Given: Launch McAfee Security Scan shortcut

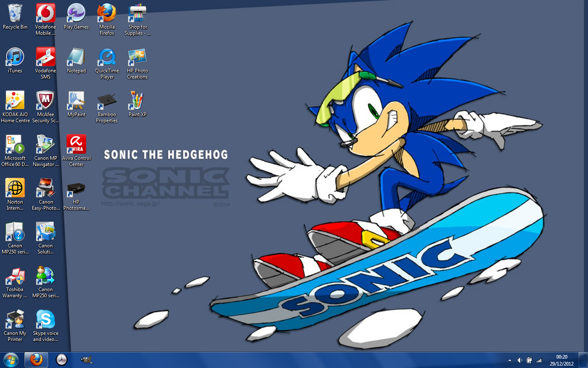Looking at the screenshot, I should pos(45,107).
